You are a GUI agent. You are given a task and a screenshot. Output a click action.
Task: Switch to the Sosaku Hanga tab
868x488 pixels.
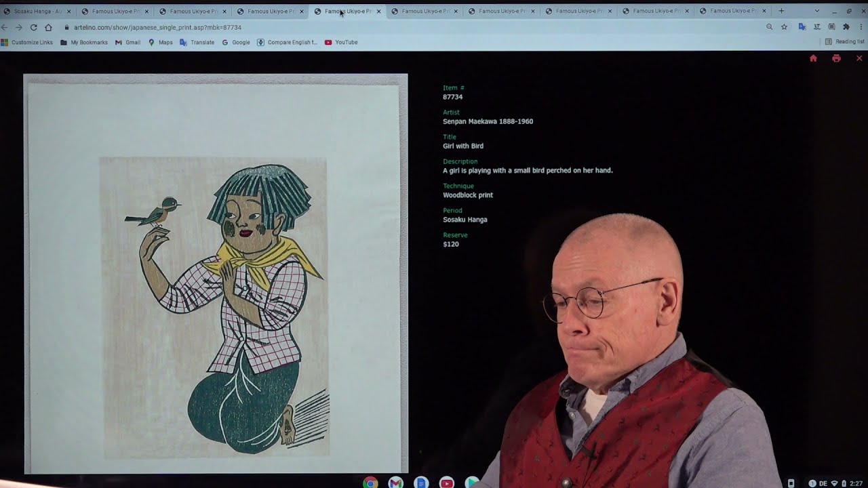(37, 11)
